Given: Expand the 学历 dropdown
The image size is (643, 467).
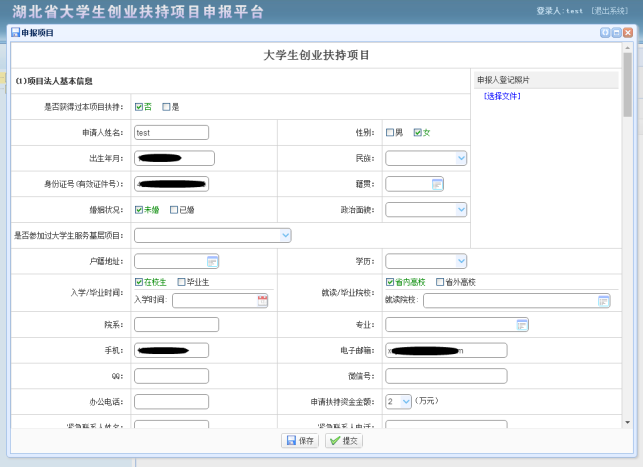Looking at the screenshot, I should click(461, 262).
